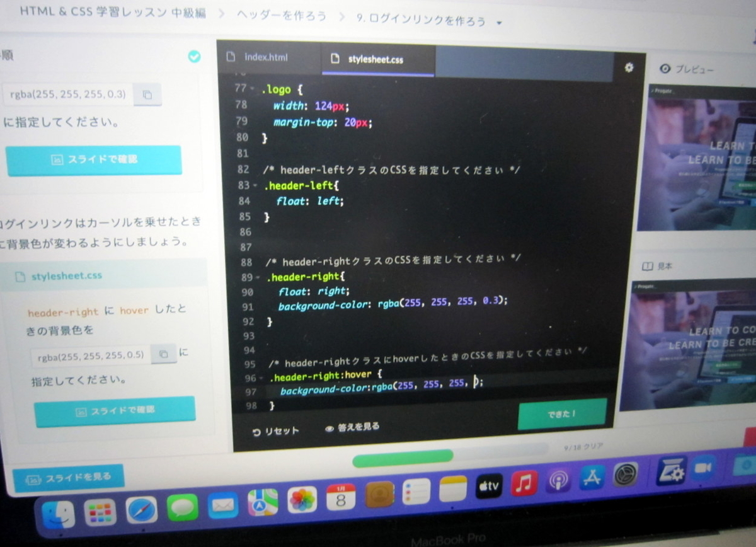
Task: Go to HTML & CSS 学習レッスン 中級編 breadcrumb
Action: coord(112,12)
